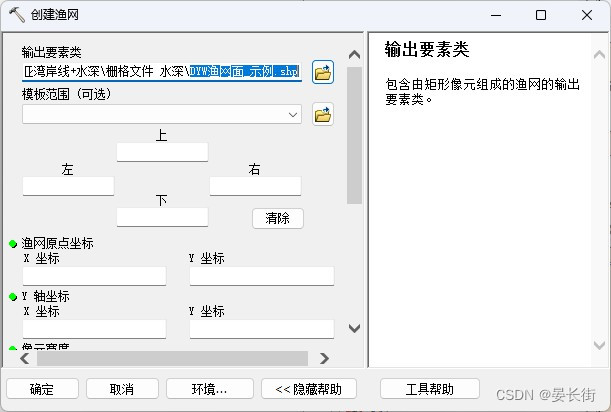Open the template extent dropdown
The width and height of the screenshot is (611, 412).
pos(293,115)
